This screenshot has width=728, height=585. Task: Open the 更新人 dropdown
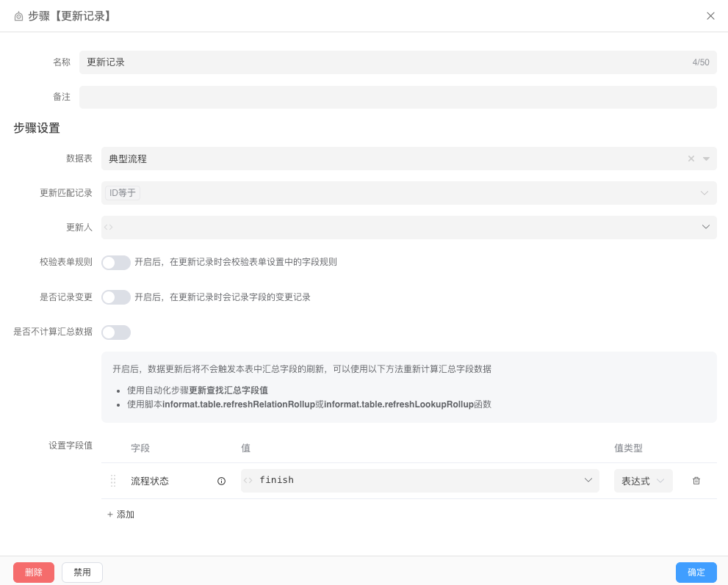(x=705, y=228)
